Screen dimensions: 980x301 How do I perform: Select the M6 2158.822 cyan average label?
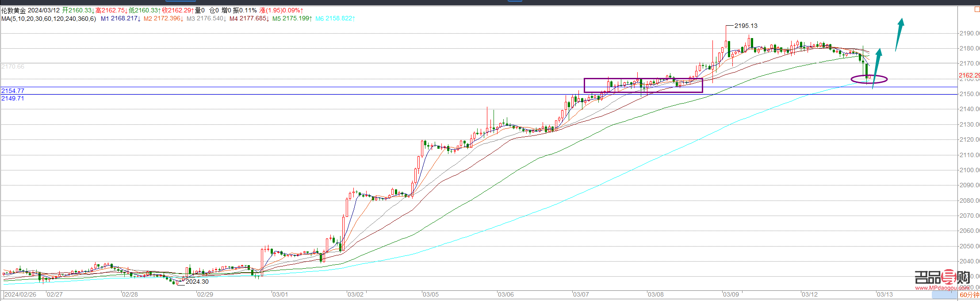coord(335,19)
